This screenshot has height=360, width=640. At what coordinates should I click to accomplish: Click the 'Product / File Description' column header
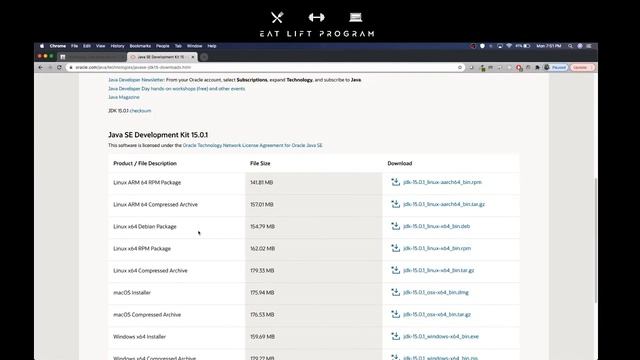pos(145,163)
